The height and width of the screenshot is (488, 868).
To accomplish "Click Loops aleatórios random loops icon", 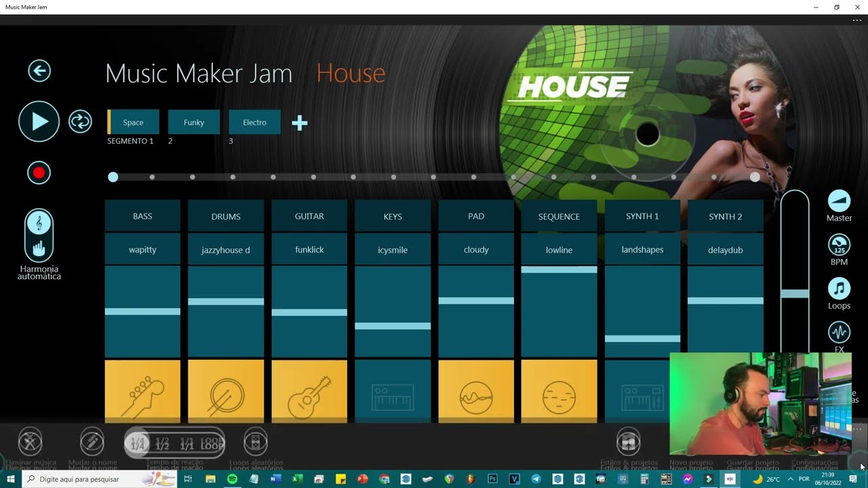I will tap(256, 443).
